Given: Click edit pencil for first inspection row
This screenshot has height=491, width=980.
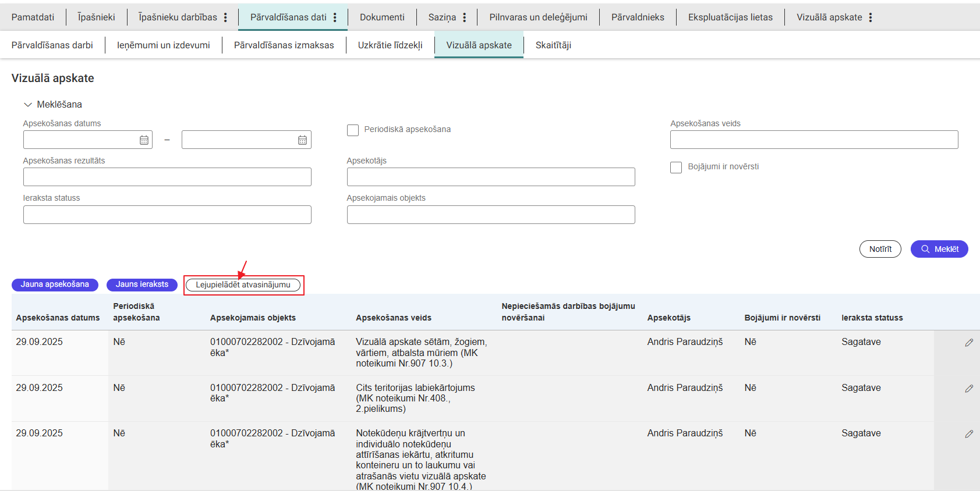Looking at the screenshot, I should [968, 343].
